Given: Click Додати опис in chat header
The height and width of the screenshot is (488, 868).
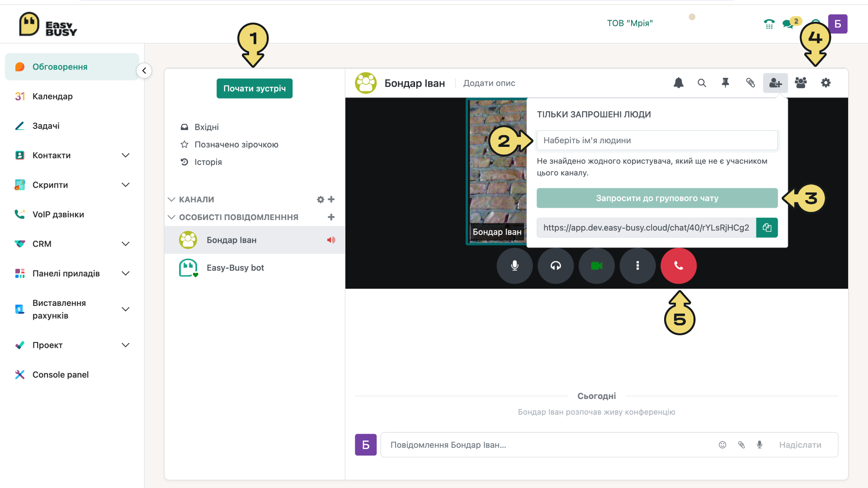Looking at the screenshot, I should click(489, 83).
